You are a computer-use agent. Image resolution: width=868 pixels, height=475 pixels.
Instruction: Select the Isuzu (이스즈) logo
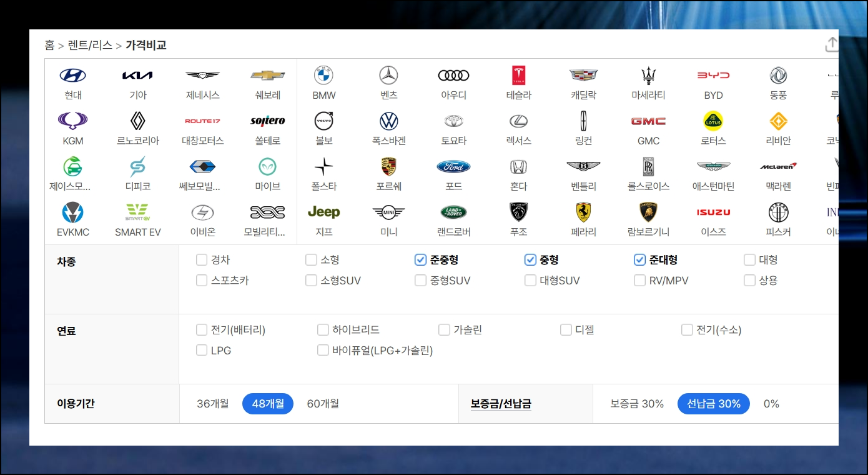pos(713,212)
